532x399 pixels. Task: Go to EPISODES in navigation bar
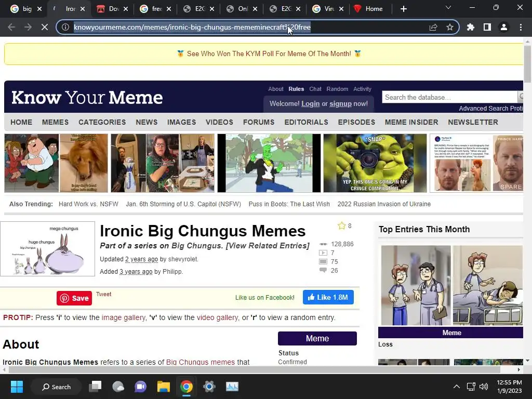(356, 122)
